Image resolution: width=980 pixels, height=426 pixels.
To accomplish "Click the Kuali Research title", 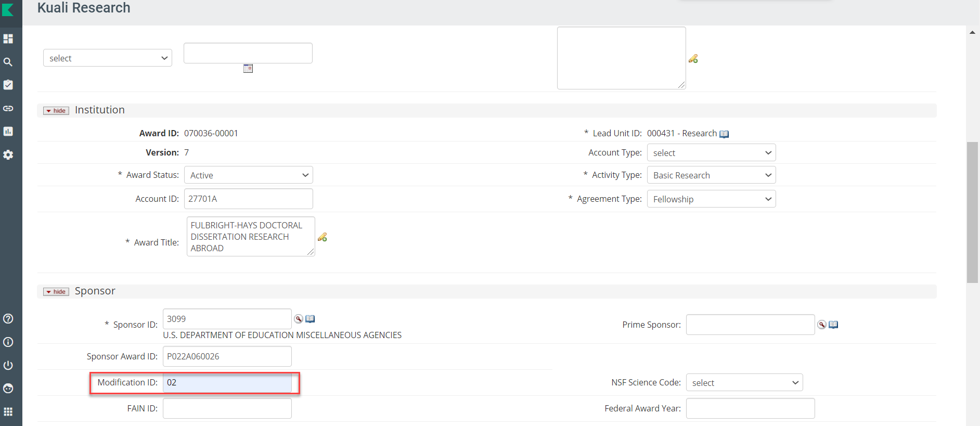I will coord(84,8).
